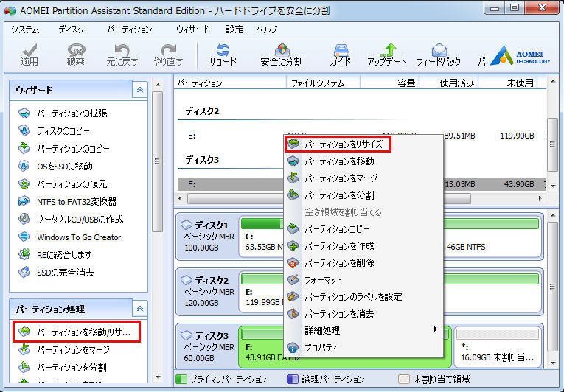Choose パーティションを削除 in context menu
The image size is (564, 392).
click(364, 262)
